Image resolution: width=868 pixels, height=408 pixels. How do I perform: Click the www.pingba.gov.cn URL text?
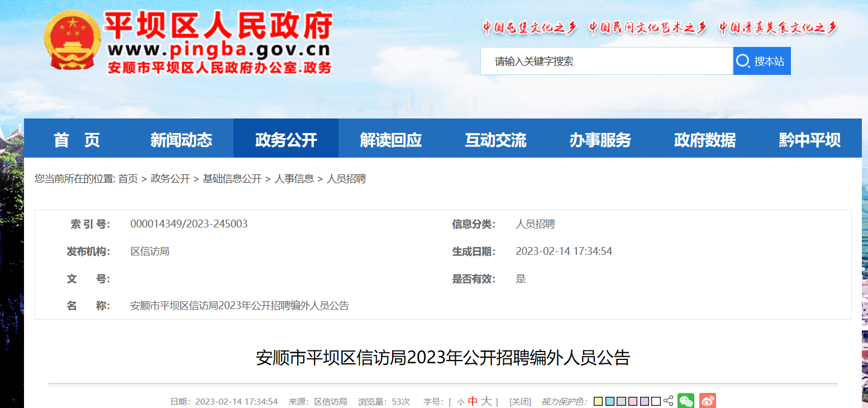point(219,50)
